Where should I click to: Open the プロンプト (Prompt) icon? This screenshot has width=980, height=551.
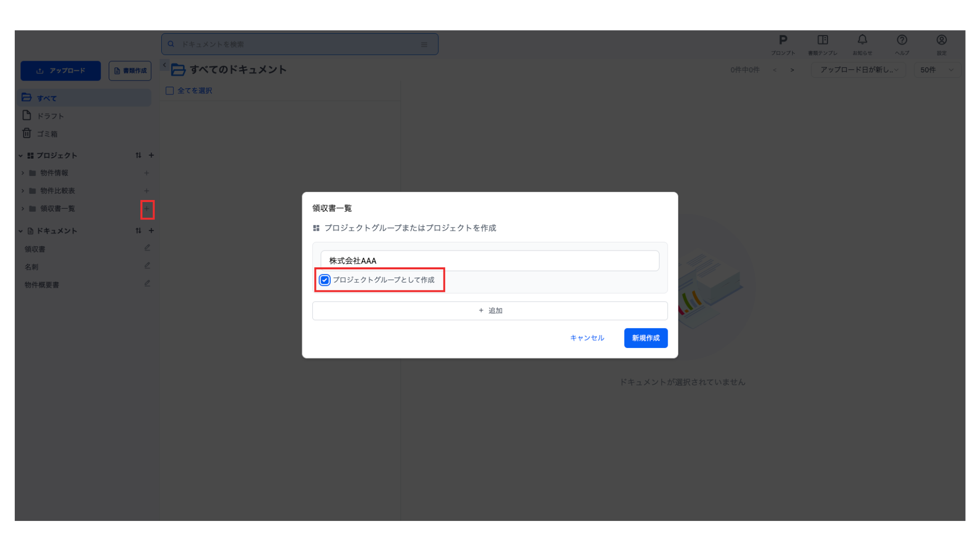783,44
